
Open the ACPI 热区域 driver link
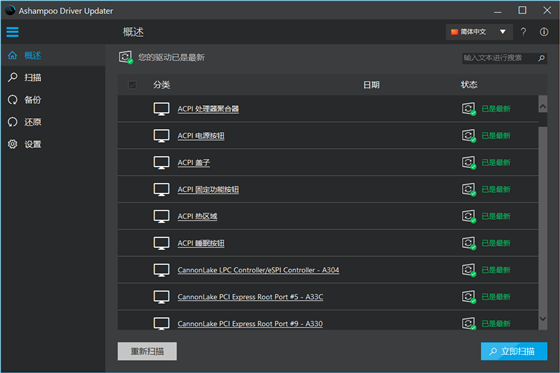point(197,216)
